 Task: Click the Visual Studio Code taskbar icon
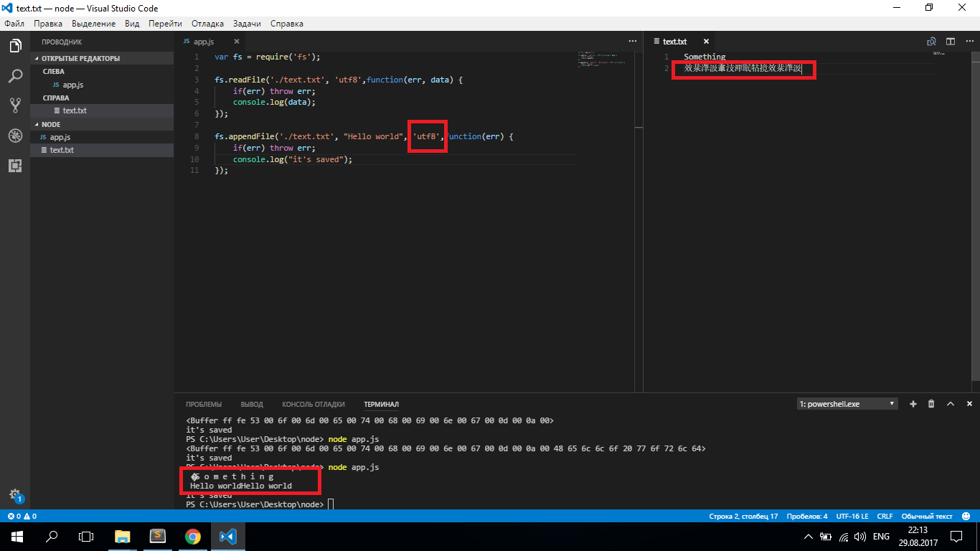(227, 536)
